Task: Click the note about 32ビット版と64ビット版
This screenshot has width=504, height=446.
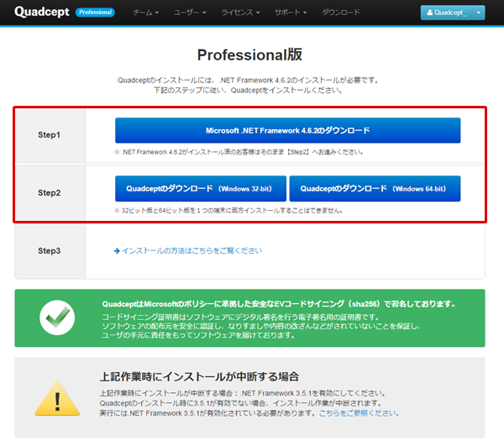Action: (228, 211)
